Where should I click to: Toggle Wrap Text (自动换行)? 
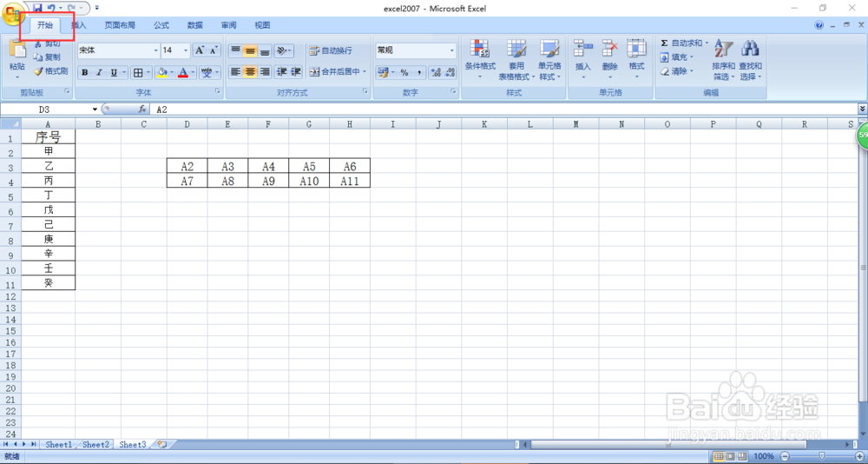pyautogui.click(x=331, y=50)
